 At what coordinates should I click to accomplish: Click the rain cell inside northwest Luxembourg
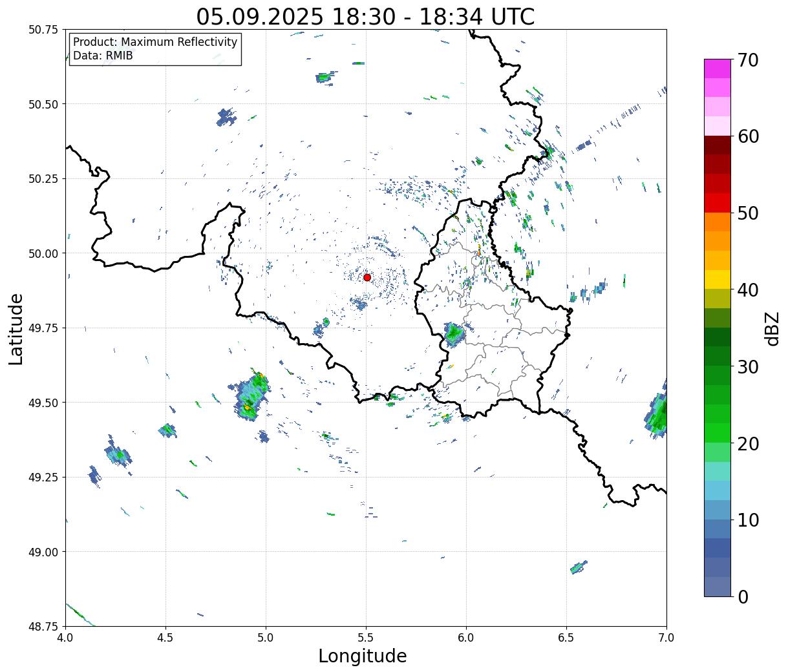pyautogui.click(x=454, y=334)
